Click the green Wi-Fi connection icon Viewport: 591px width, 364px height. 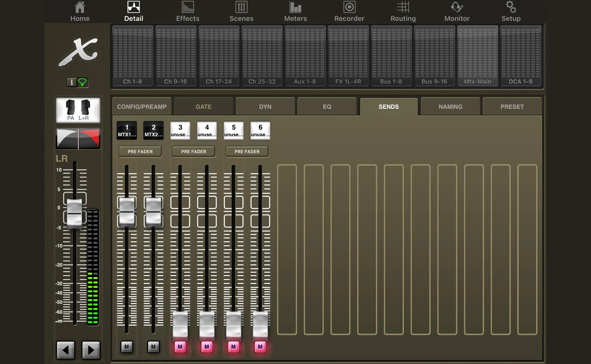[x=82, y=82]
